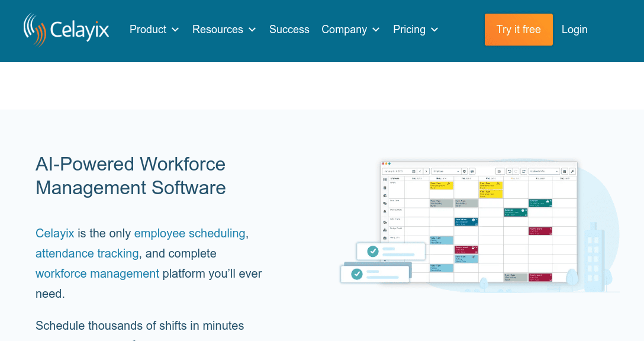Select the filter icon in the scheduler toolbar
644x341 pixels.
[472, 171]
